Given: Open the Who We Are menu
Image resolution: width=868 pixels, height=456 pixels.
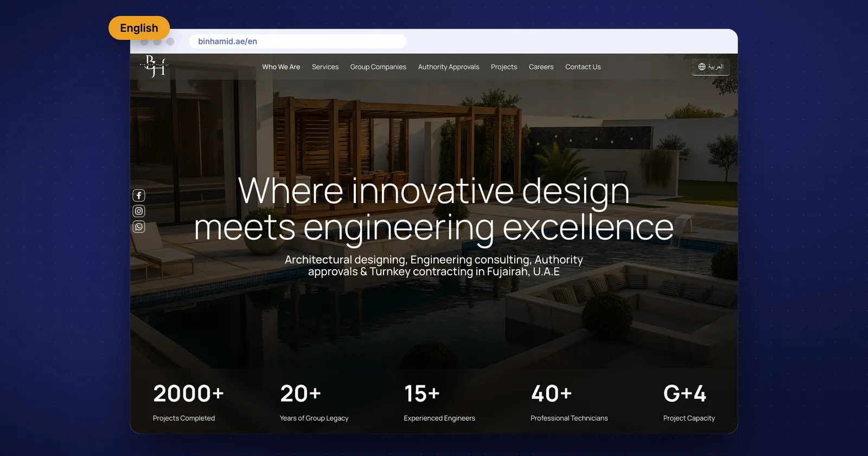Looking at the screenshot, I should (x=281, y=67).
